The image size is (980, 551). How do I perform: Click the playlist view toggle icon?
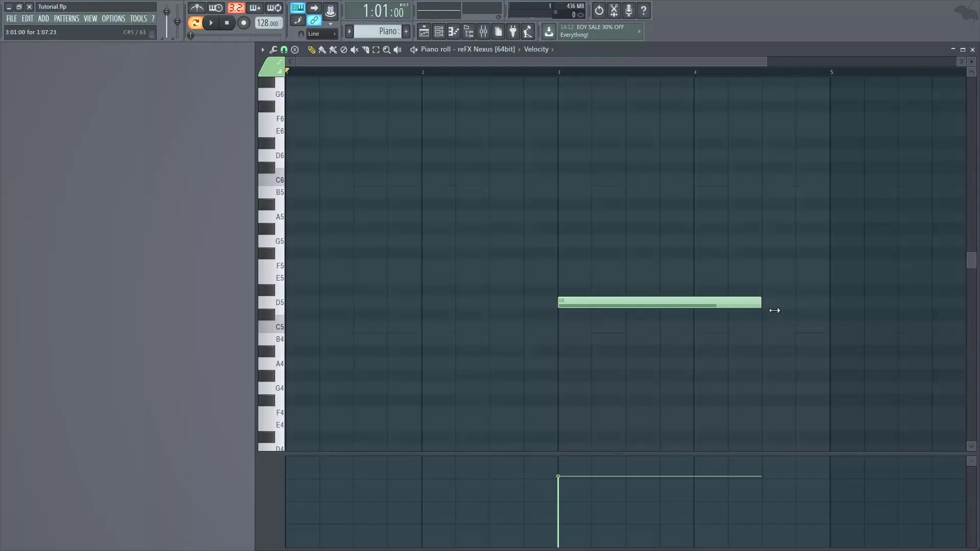tap(424, 31)
